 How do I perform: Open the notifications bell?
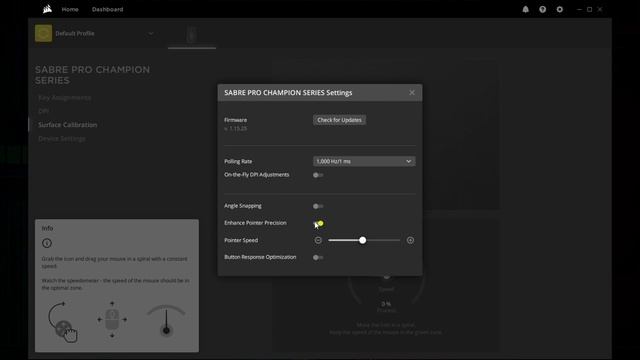click(525, 9)
